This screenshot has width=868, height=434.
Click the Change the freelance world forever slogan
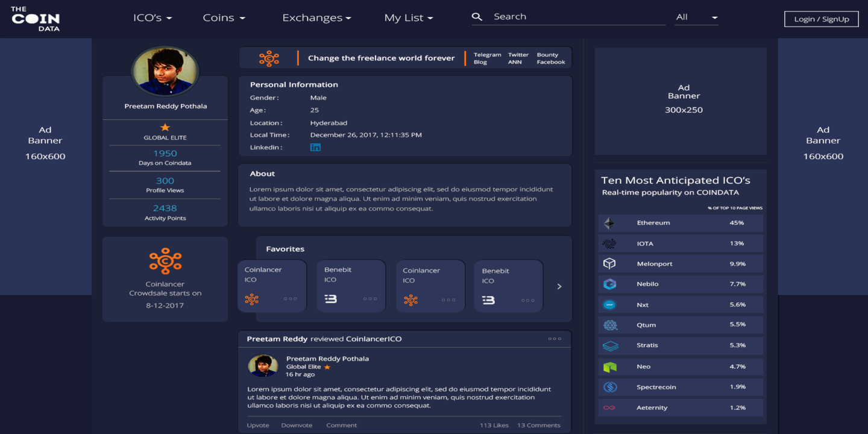pyautogui.click(x=382, y=58)
